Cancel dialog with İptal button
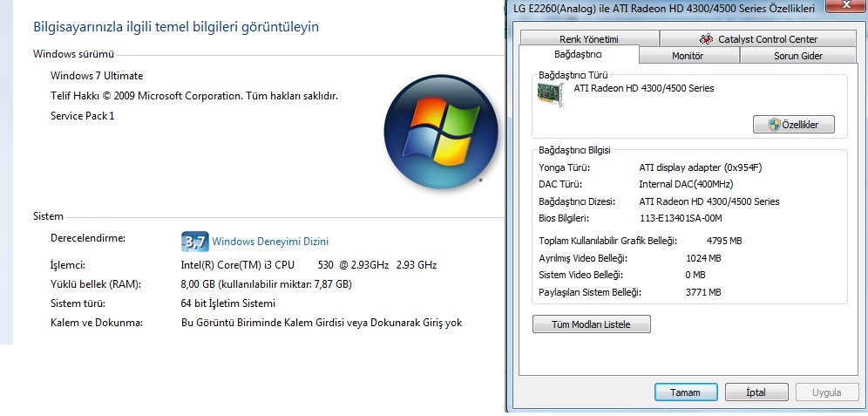The width and height of the screenshot is (868, 416). (x=756, y=392)
